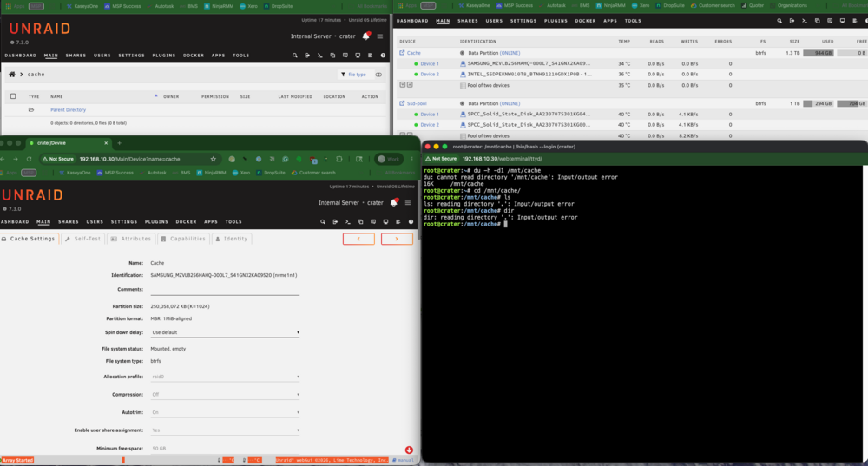The height and width of the screenshot is (466, 868).
Task: Switch to the Self-Test tab
Action: click(x=82, y=239)
